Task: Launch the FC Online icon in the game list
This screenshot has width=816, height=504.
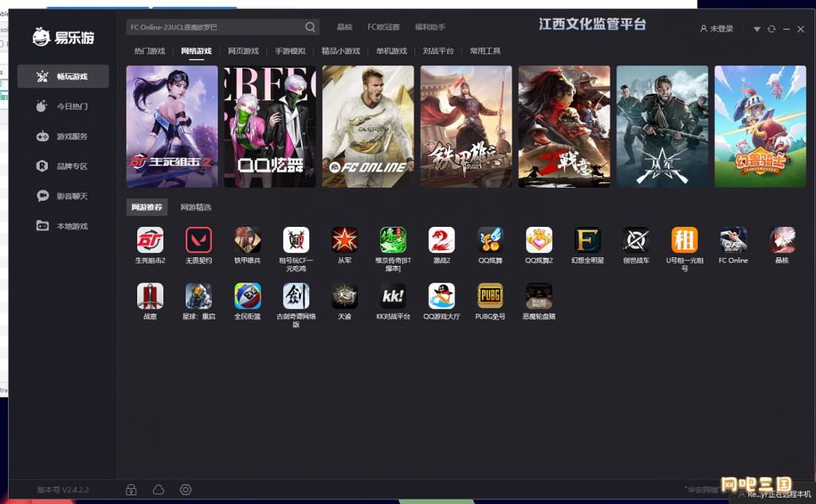Action: pos(733,240)
